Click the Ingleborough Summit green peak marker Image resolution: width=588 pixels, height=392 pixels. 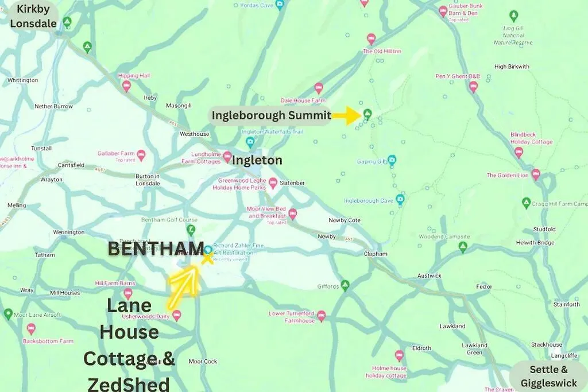367,114
